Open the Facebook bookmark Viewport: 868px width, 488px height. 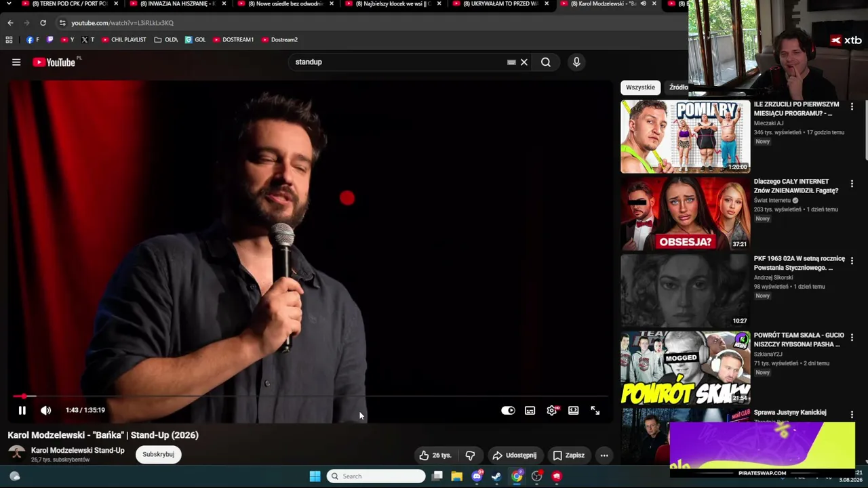[33, 40]
